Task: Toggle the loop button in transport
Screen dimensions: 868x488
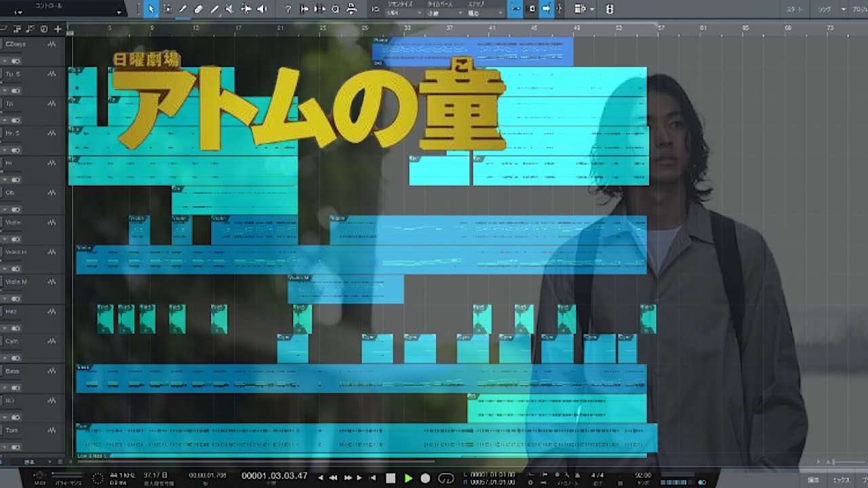Action: [446, 478]
